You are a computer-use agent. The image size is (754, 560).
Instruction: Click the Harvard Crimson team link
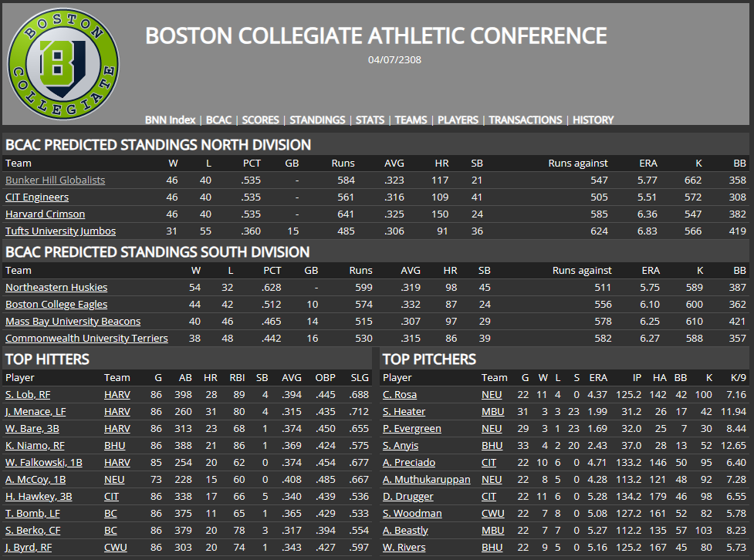point(45,214)
